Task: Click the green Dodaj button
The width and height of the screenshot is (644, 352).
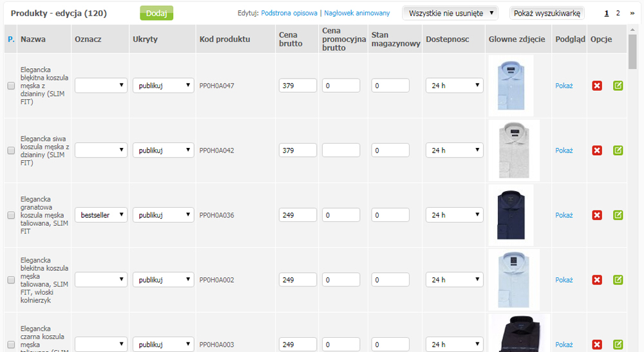Action: coord(156,13)
